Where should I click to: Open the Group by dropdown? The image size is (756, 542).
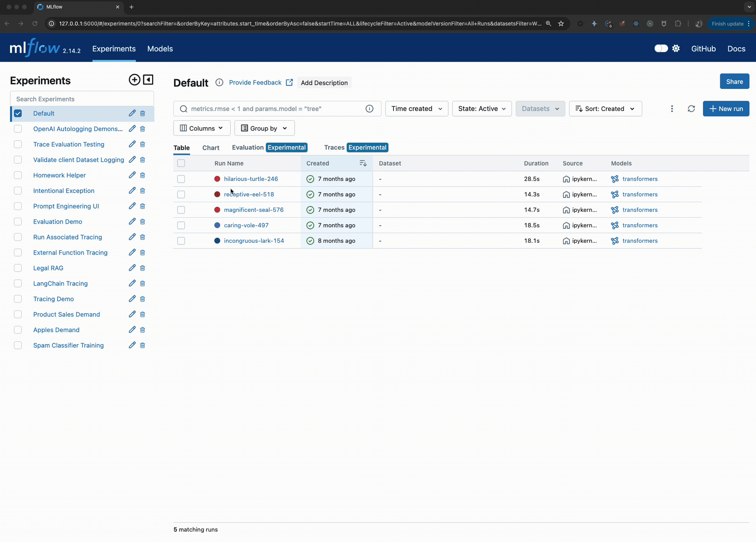(264, 128)
